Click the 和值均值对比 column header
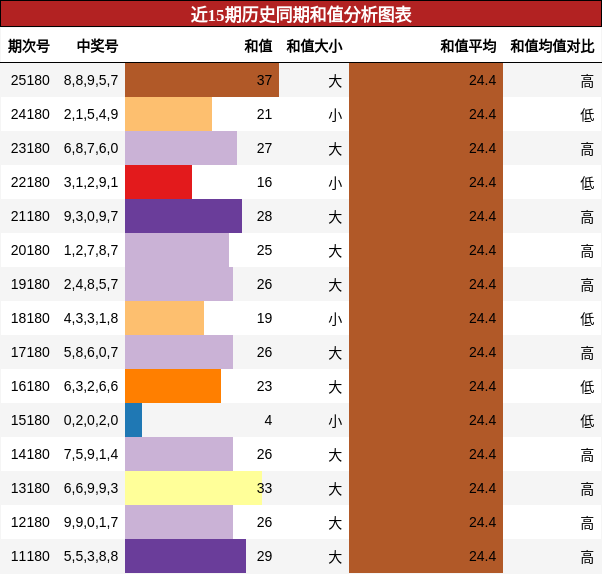602x574 pixels. click(x=552, y=46)
